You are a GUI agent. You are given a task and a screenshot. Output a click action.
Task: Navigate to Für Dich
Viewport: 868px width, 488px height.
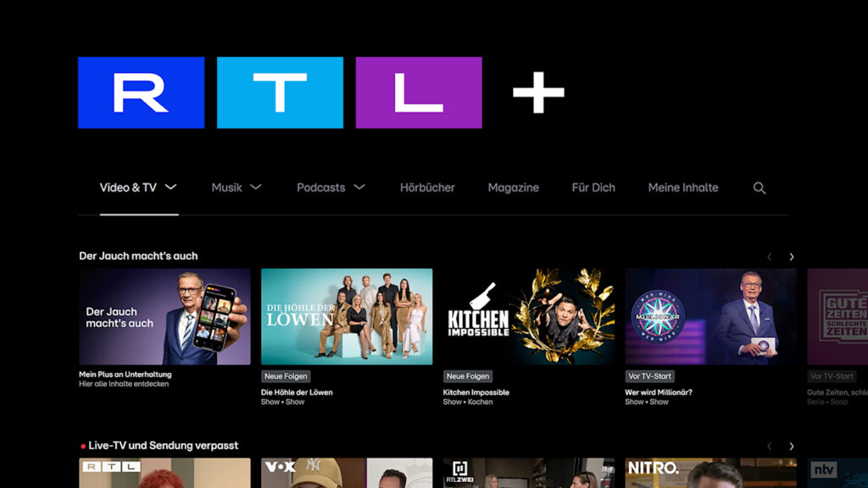(x=593, y=187)
